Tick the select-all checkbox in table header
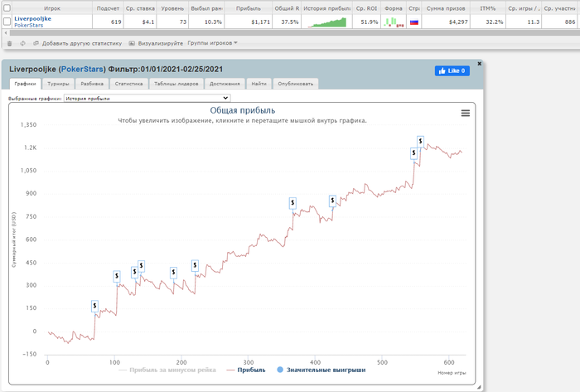Image resolution: width=580 pixels, height=392 pixels. [x=7, y=7]
